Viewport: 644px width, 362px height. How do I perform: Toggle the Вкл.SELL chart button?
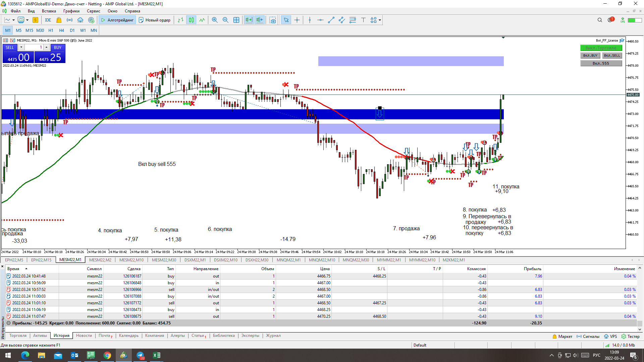(x=612, y=56)
